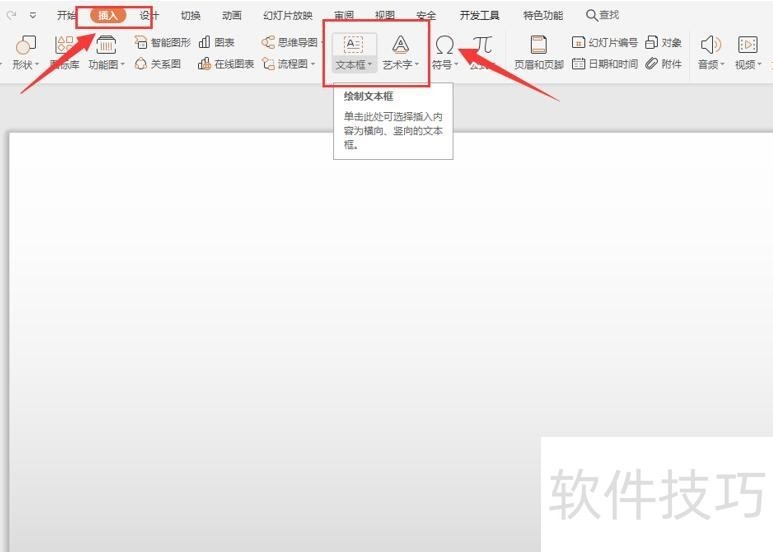This screenshot has height=552, width=773.
Task: Click the 文本框 text box icon
Action: tap(353, 45)
